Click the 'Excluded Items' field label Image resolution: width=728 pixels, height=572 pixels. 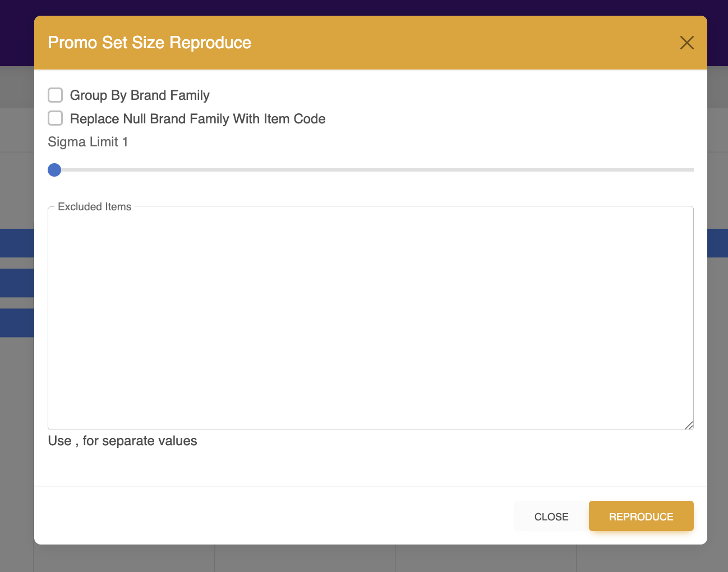[x=95, y=206]
